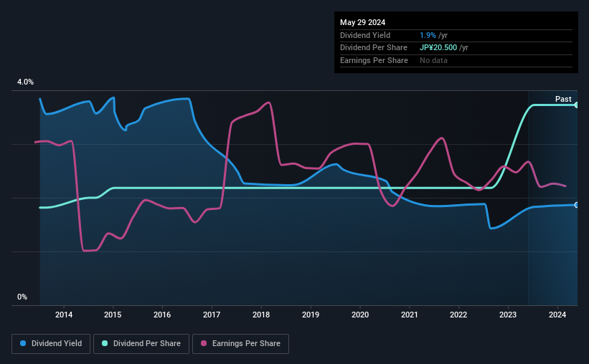Click the 2018 x-axis label
Viewport: 589px width, 364px height.
(261, 315)
